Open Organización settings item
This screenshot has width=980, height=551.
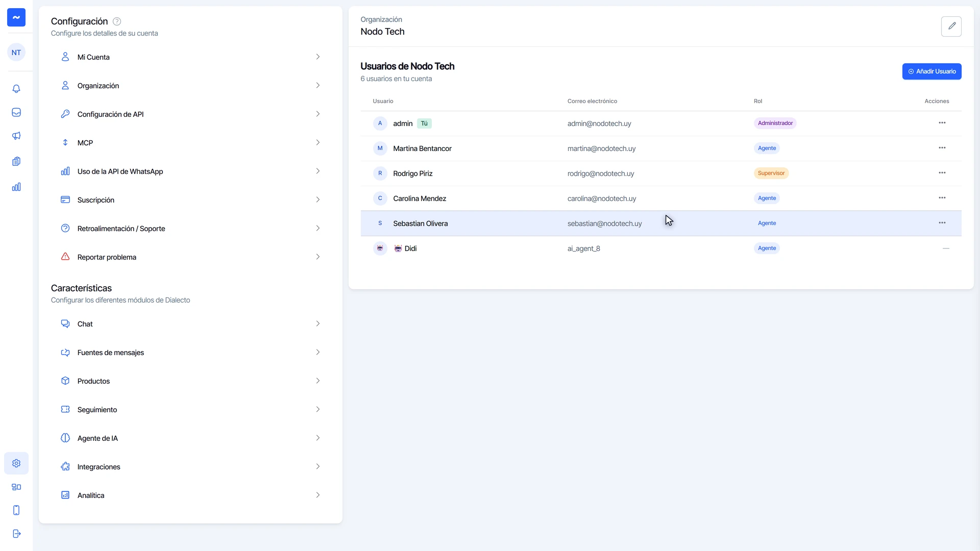[x=190, y=86]
